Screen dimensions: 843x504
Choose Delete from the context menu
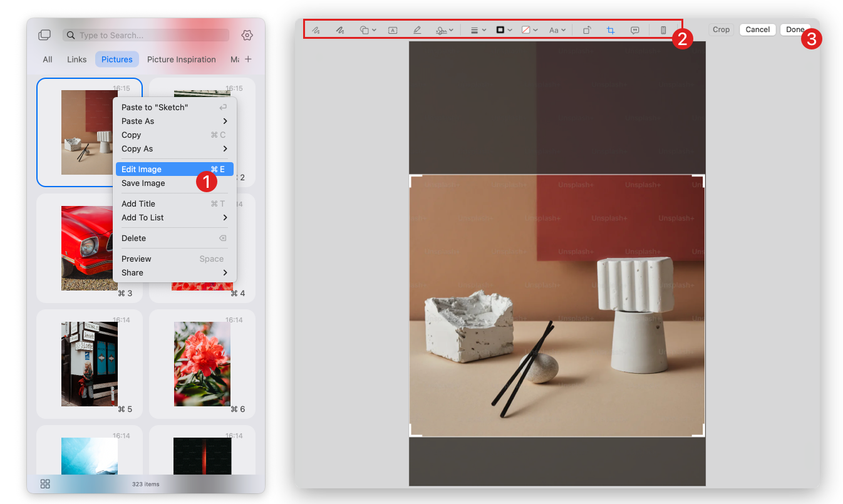tap(175, 238)
